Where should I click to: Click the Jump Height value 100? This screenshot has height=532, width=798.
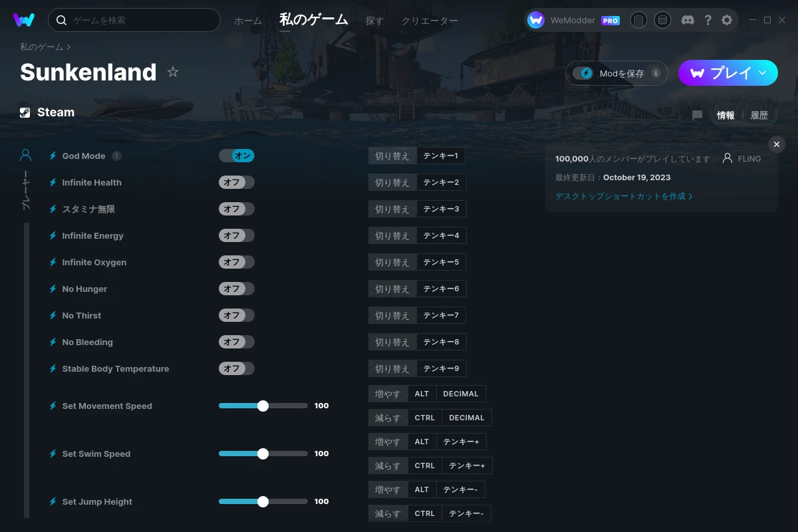pyautogui.click(x=322, y=501)
